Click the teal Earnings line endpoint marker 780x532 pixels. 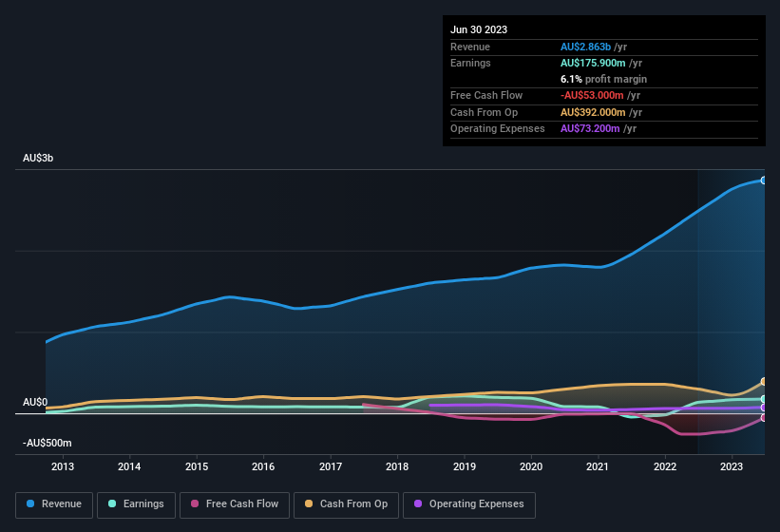coord(764,399)
